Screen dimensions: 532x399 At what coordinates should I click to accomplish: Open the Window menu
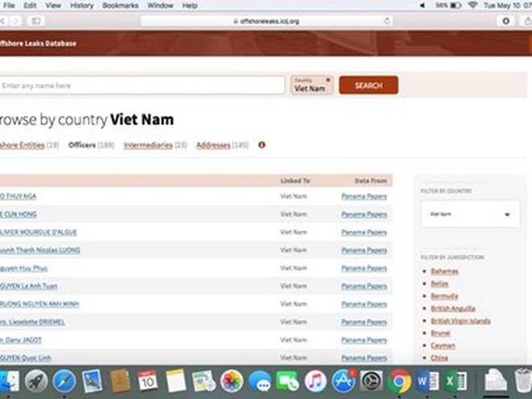point(160,6)
